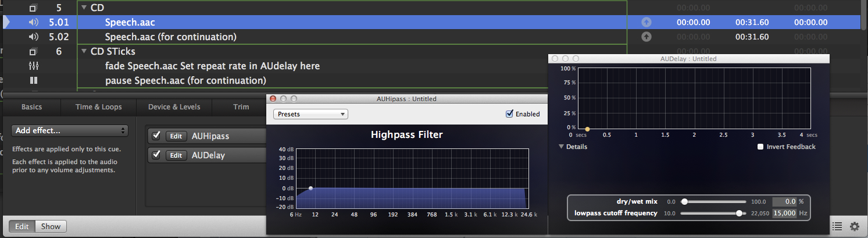Viewport: 868px width, 238px height.
Task: Toggle the Invert Feedback checkbox
Action: (760, 147)
